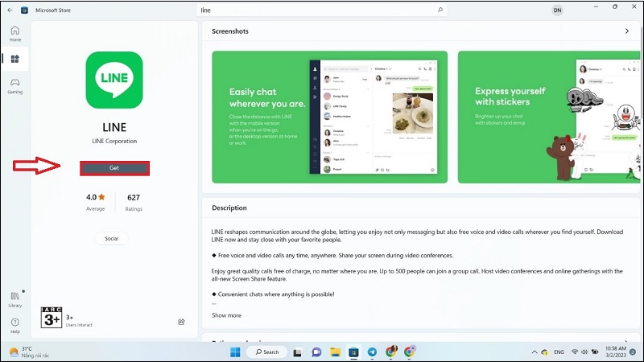Click the volume speaker icon
Screen dimensions: 644x362
tap(584, 352)
